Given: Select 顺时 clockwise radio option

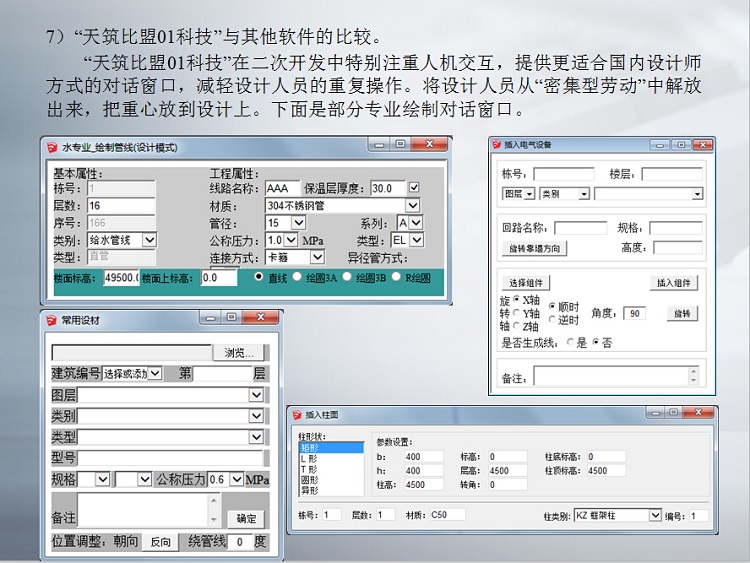Looking at the screenshot, I should point(552,306).
